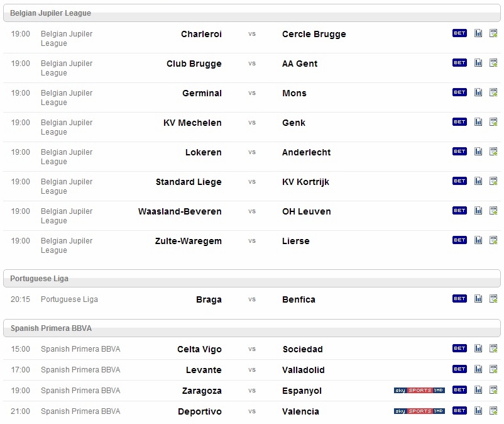This screenshot has height=424, width=504.
Task: Click BET button for Zaragoza vs Espanyol
Action: [x=459, y=390]
